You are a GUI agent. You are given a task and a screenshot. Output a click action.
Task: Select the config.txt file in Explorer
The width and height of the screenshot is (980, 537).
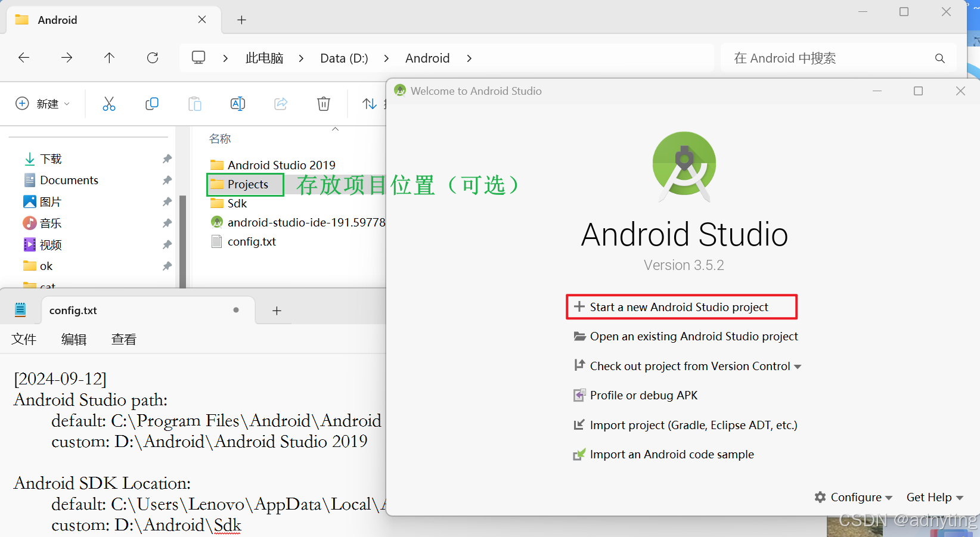(244, 241)
